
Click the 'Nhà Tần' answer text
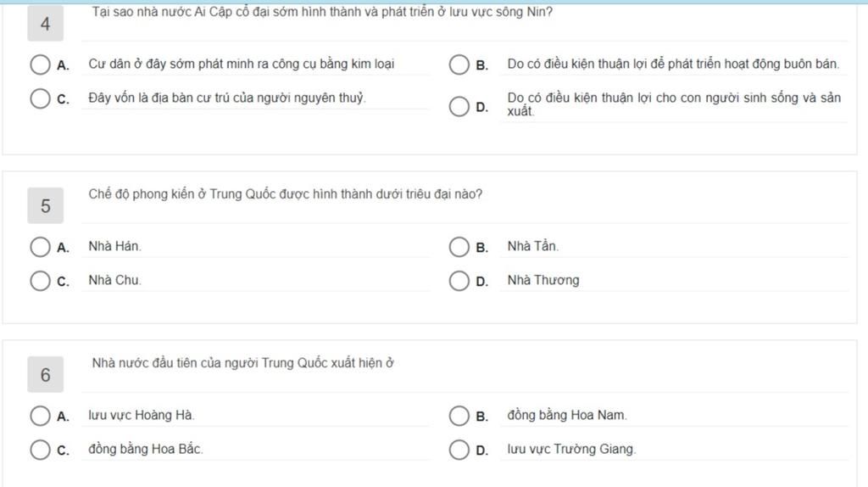point(532,247)
